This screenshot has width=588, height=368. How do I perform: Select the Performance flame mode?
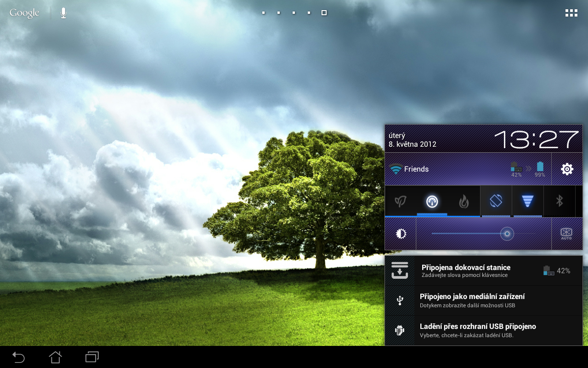tap(464, 201)
